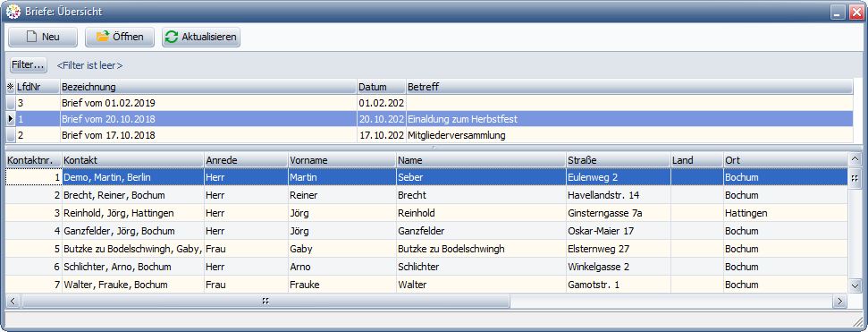Viewport: 868px width, 332px height.
Task: Click the app icon in the title bar
Action: (x=13, y=12)
